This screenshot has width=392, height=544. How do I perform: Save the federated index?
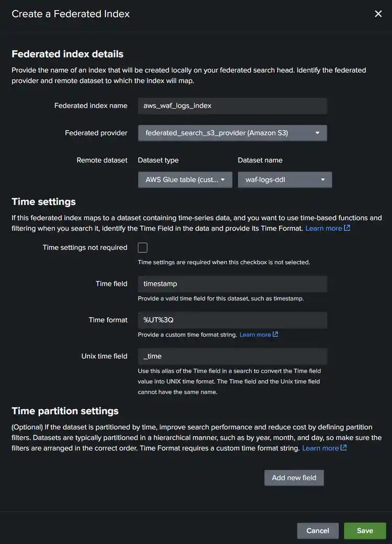point(365,530)
